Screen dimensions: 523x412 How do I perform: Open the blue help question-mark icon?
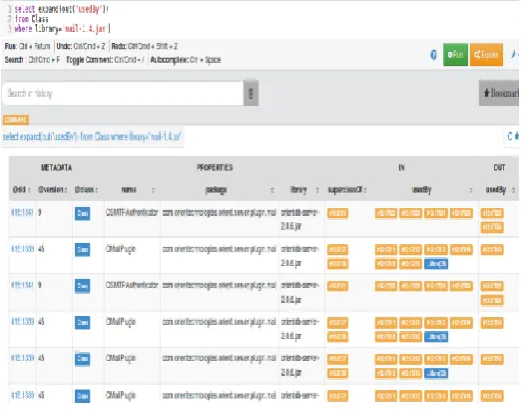[433, 54]
